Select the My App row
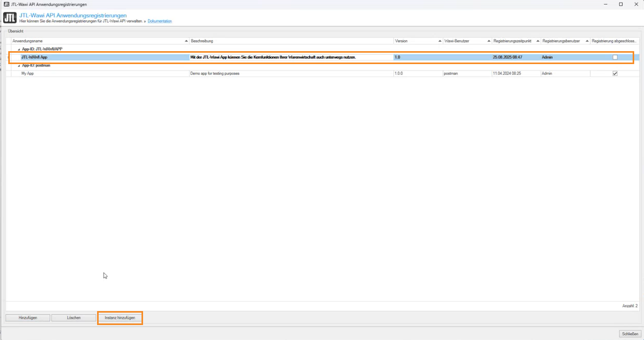Image resolution: width=644 pixels, height=340 pixels. tap(28, 73)
